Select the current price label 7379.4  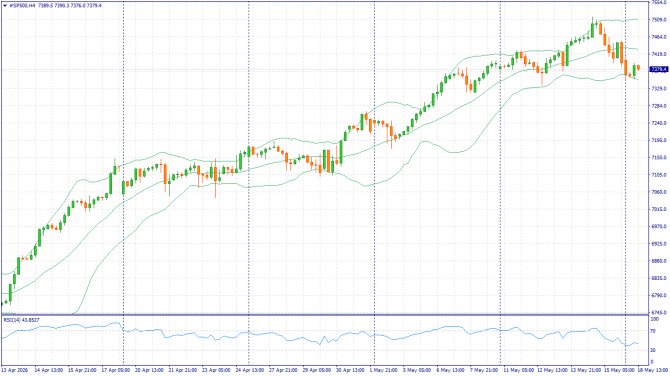(x=658, y=69)
